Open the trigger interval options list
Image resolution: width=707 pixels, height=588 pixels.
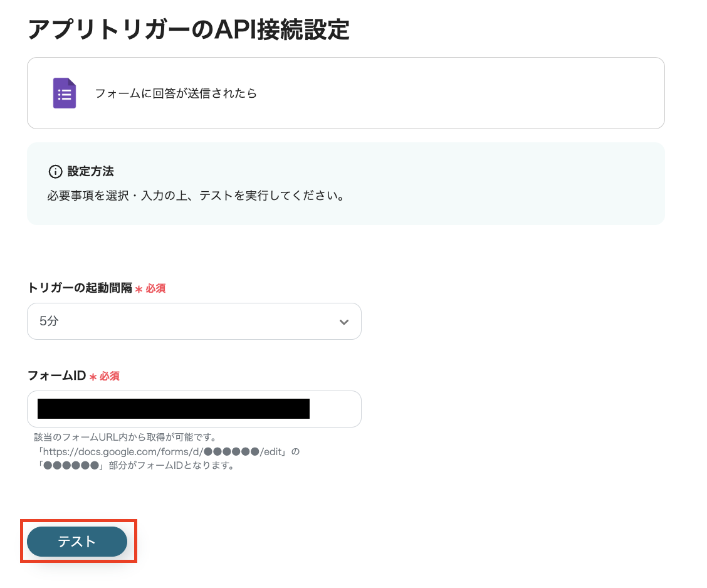pyautogui.click(x=194, y=321)
